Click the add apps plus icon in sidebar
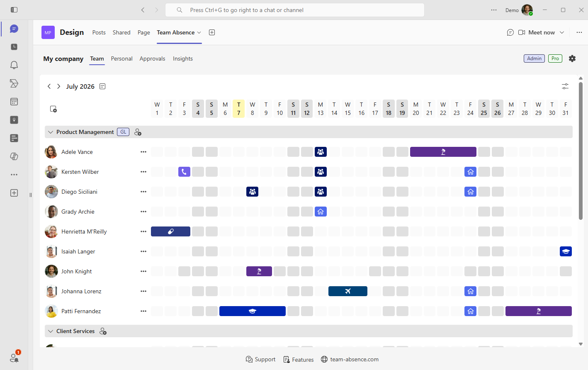The image size is (588, 370). 14,193
